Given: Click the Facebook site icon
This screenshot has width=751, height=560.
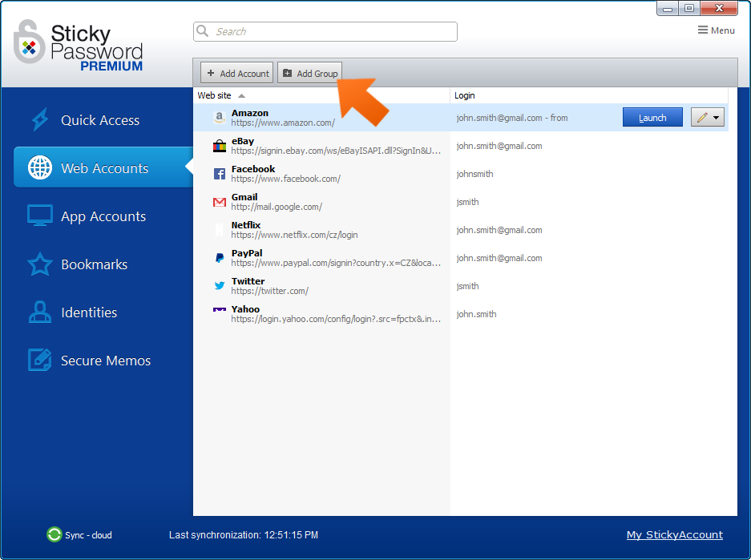Looking at the screenshot, I should (220, 174).
